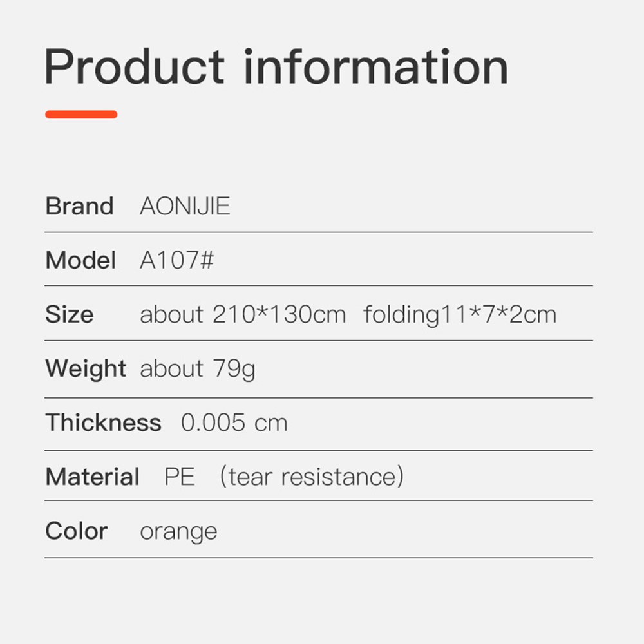The height and width of the screenshot is (644, 644).
Task: Click the word "information" in the heading
Action: click(376, 67)
